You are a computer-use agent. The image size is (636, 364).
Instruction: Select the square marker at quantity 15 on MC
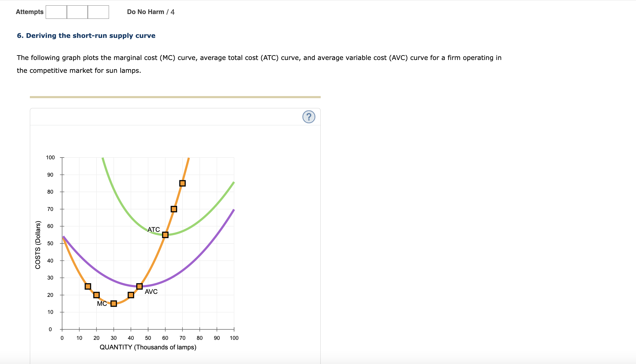87,286
